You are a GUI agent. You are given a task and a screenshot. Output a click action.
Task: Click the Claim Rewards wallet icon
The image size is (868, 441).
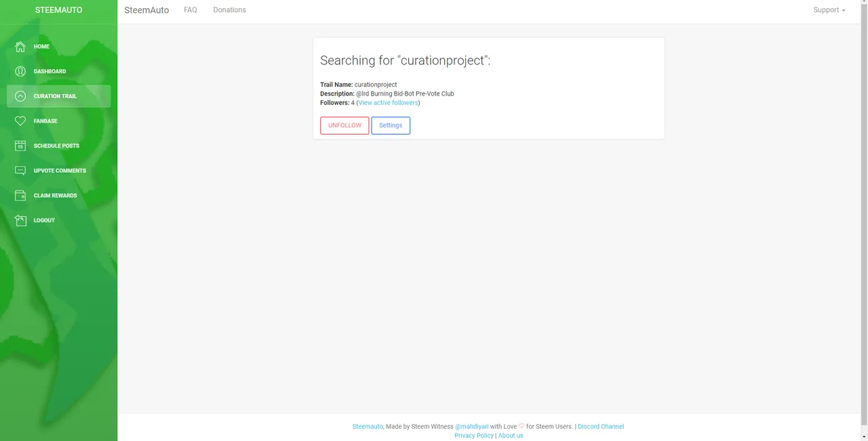20,195
